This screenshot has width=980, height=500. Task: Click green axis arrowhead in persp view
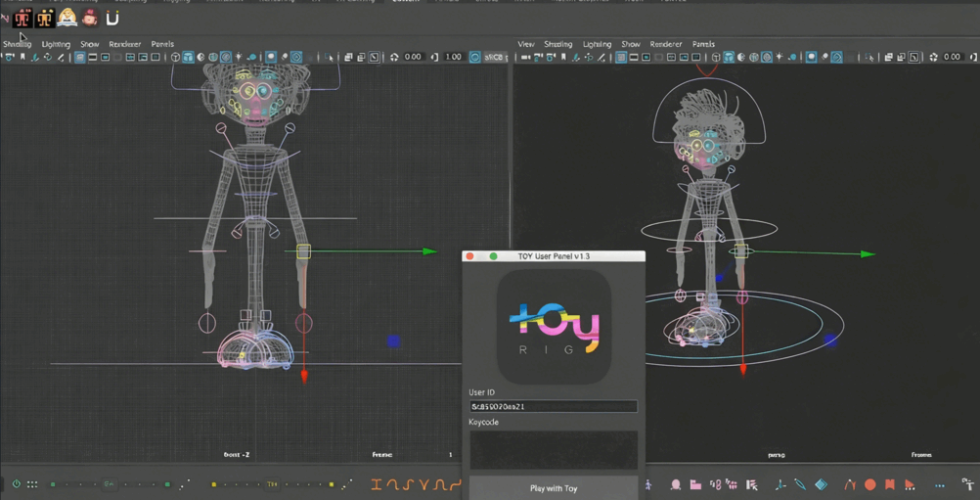click(868, 253)
